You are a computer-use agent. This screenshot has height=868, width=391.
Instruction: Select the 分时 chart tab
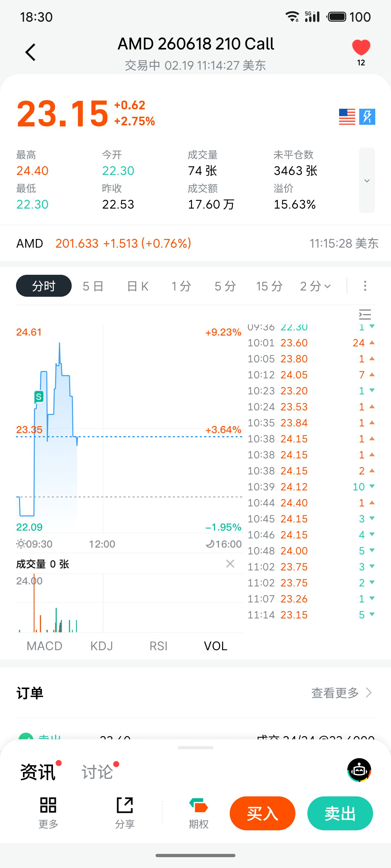[43, 286]
